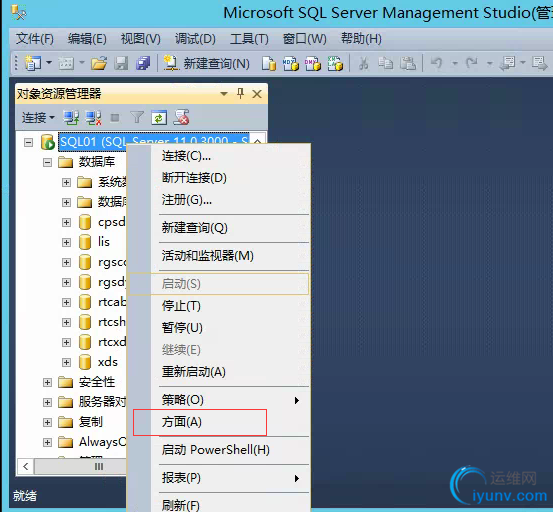Open the Undo history dropdown arrow
Viewport: 553px width, 512px height.
pyautogui.click(x=455, y=64)
